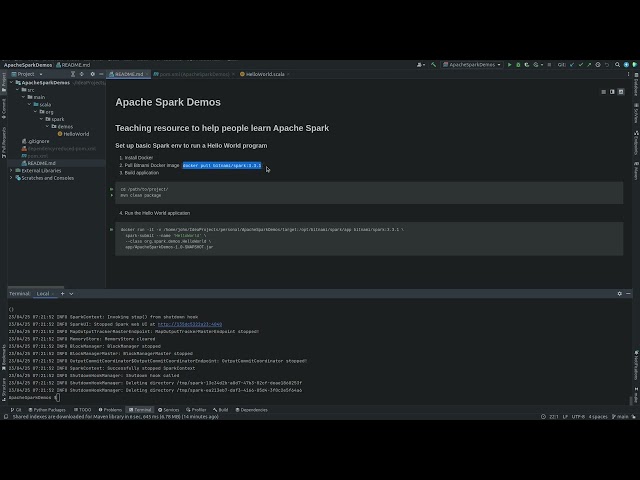640x480 pixels.
Task: Open the Python Packages tab
Action: pos(47,410)
